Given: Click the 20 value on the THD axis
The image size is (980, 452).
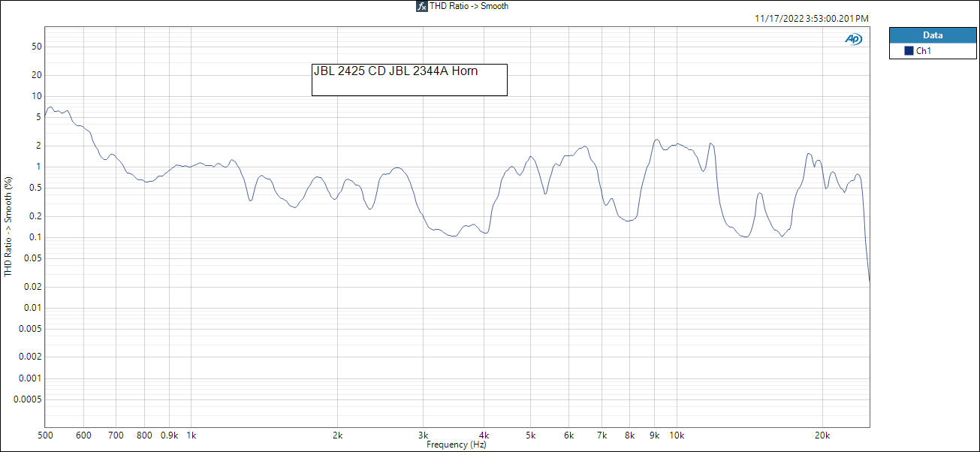Looking at the screenshot, I should click(x=36, y=75).
